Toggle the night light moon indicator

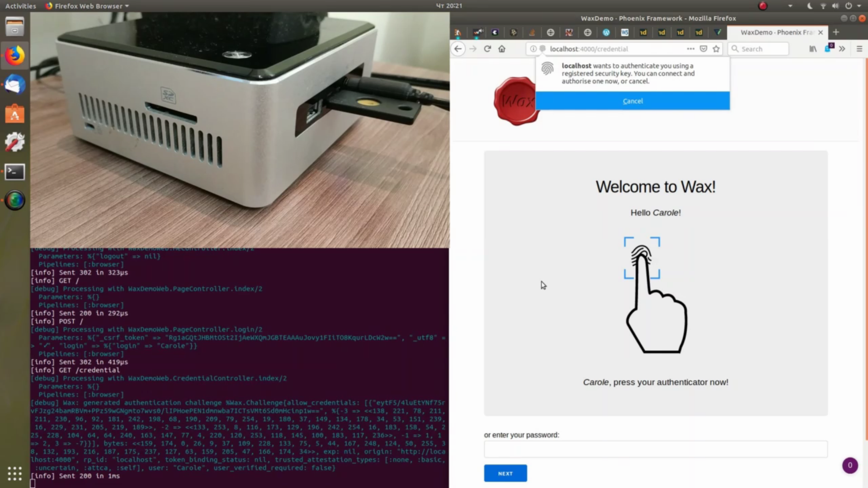[x=810, y=6]
